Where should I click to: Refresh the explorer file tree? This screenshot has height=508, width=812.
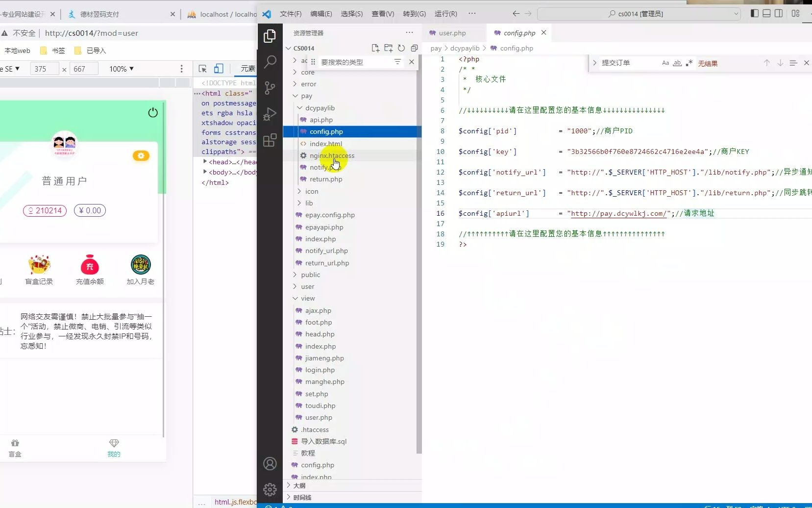[x=401, y=48]
